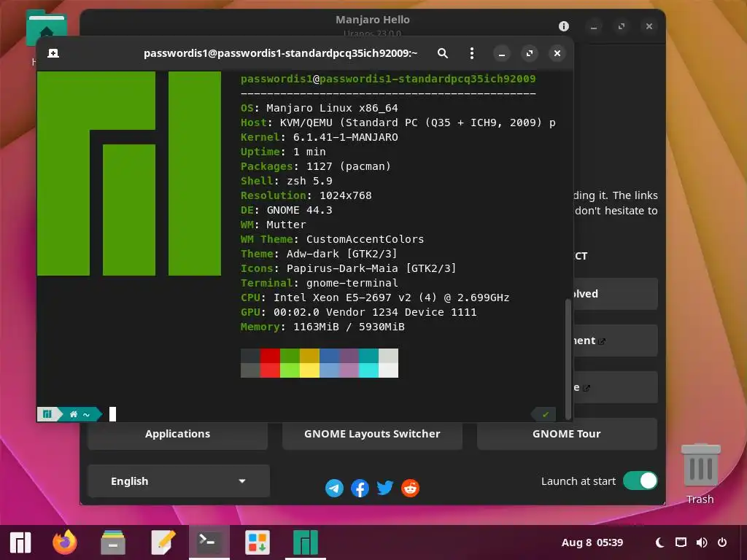
Task: Toggle the Launch at start switch
Action: (x=640, y=481)
